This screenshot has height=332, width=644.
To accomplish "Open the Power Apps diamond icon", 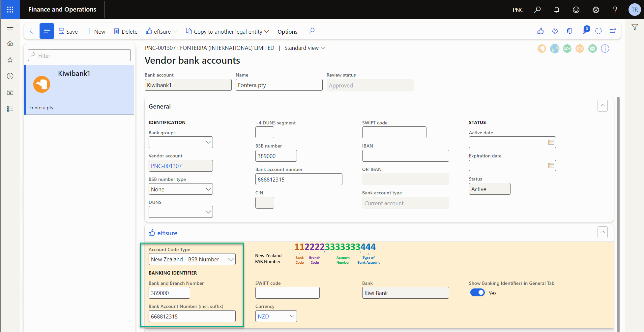I will coord(555,31).
